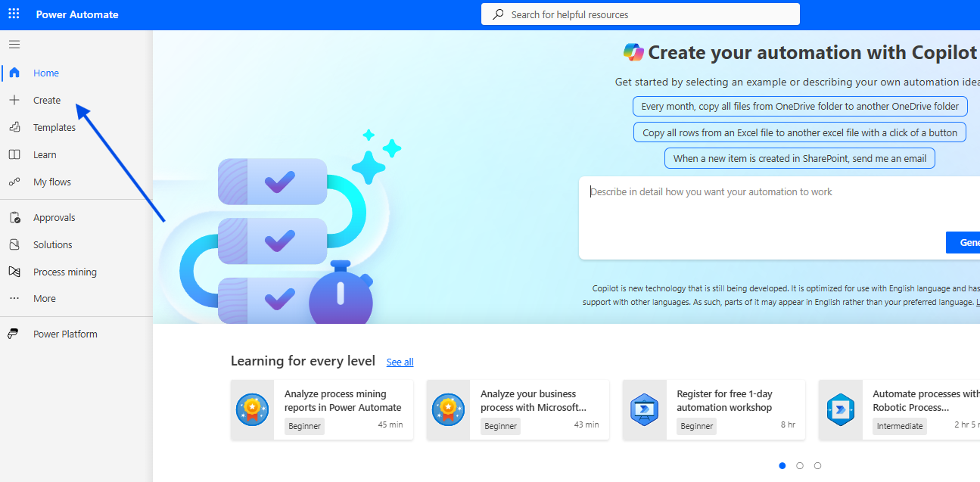Viewport: 980px width, 482px height.
Task: Click the search for helpful resources box
Action: point(640,14)
